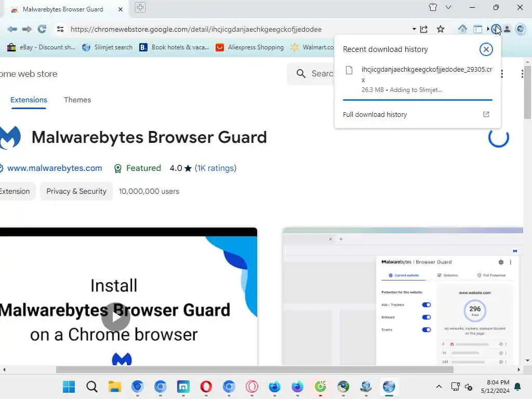Open full download history external link icon

[x=486, y=114]
